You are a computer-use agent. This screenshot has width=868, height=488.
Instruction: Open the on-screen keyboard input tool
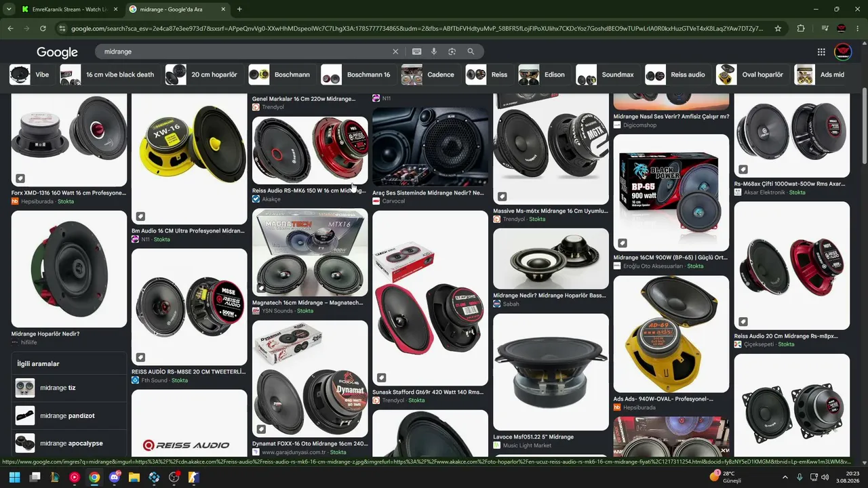(416, 52)
